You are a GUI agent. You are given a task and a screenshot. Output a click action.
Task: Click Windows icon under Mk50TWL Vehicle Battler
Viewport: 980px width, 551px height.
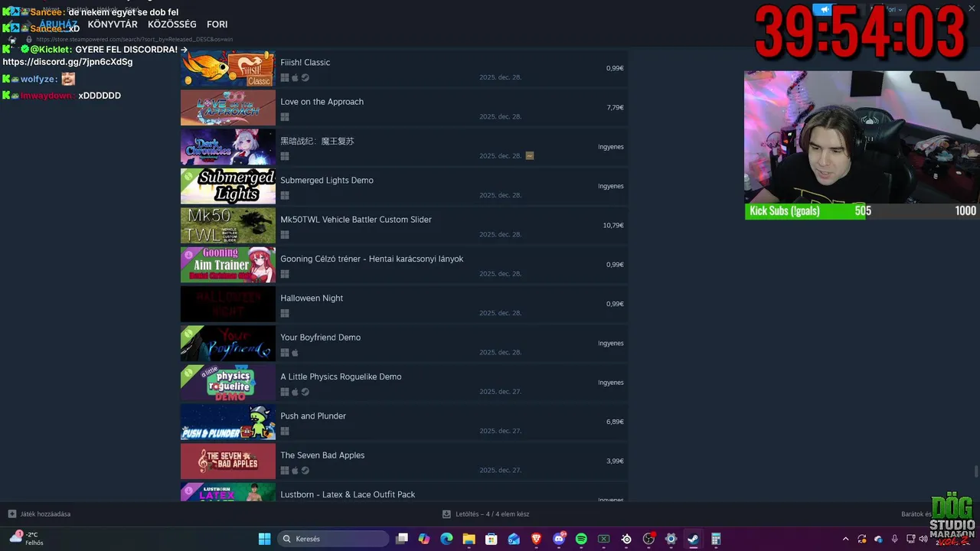(x=285, y=235)
